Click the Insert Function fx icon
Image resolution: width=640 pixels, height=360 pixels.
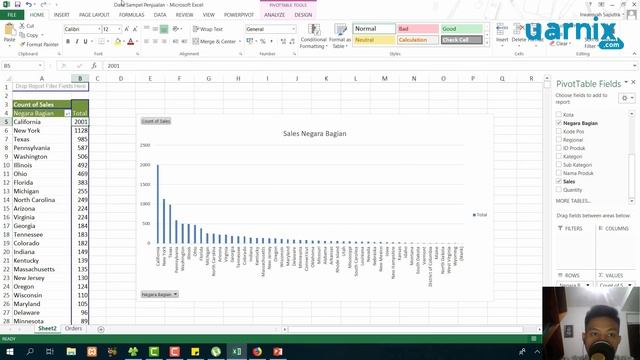coord(94,66)
